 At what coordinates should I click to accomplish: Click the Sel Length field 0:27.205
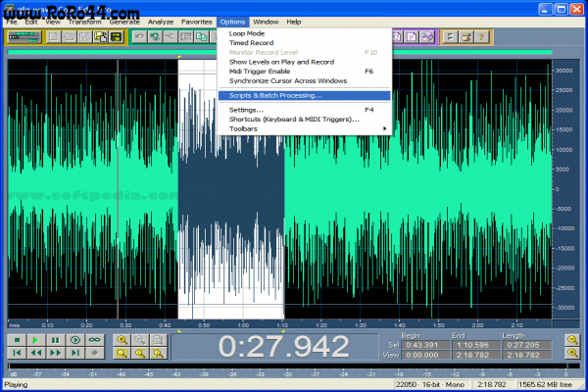tap(527, 345)
